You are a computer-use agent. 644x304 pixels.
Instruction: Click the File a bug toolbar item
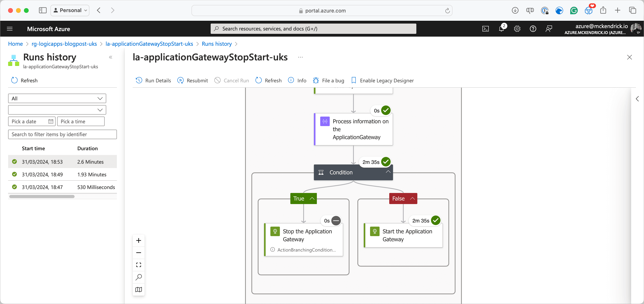point(329,81)
